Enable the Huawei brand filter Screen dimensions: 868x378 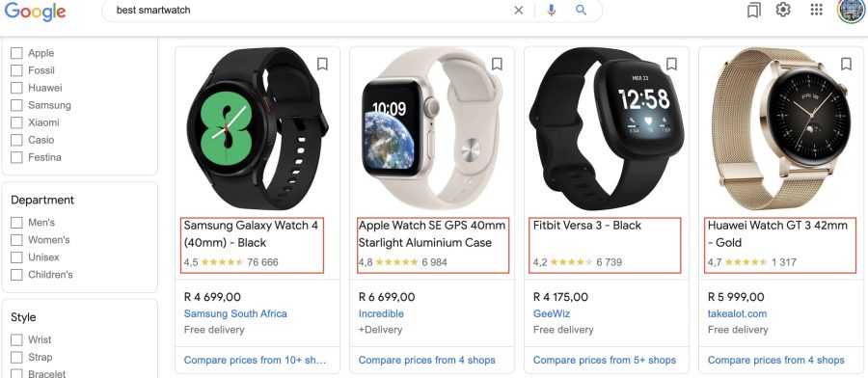tap(16, 88)
